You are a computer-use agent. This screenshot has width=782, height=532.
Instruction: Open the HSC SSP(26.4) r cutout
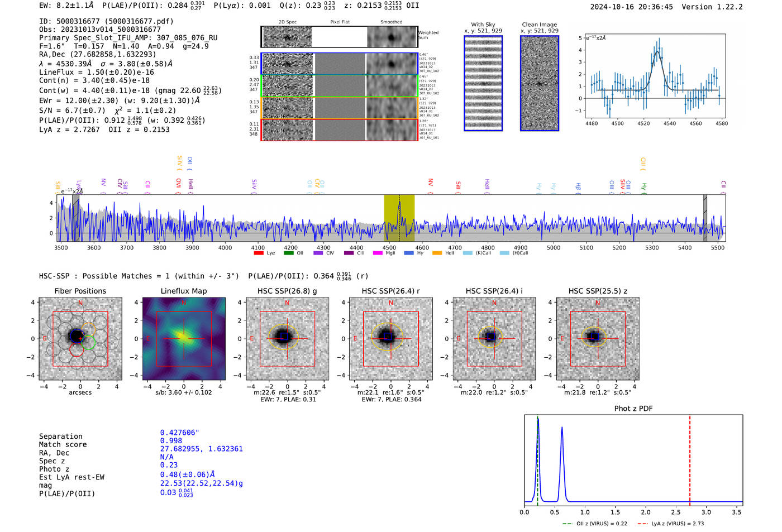(391, 339)
